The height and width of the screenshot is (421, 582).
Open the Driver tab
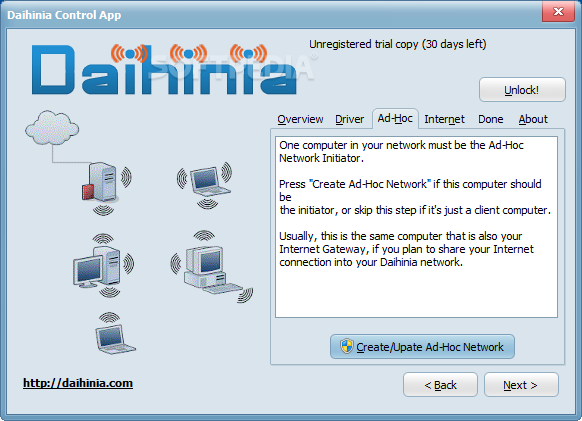pos(349,119)
